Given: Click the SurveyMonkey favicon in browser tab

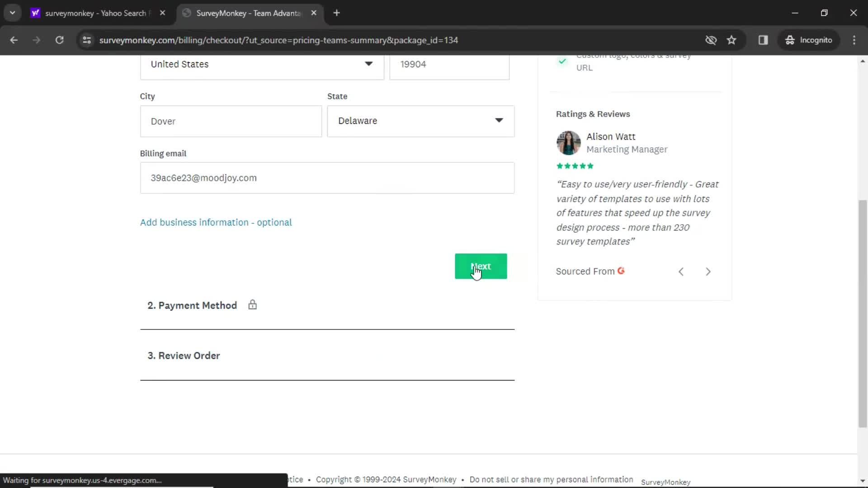Looking at the screenshot, I should pyautogui.click(x=188, y=13).
